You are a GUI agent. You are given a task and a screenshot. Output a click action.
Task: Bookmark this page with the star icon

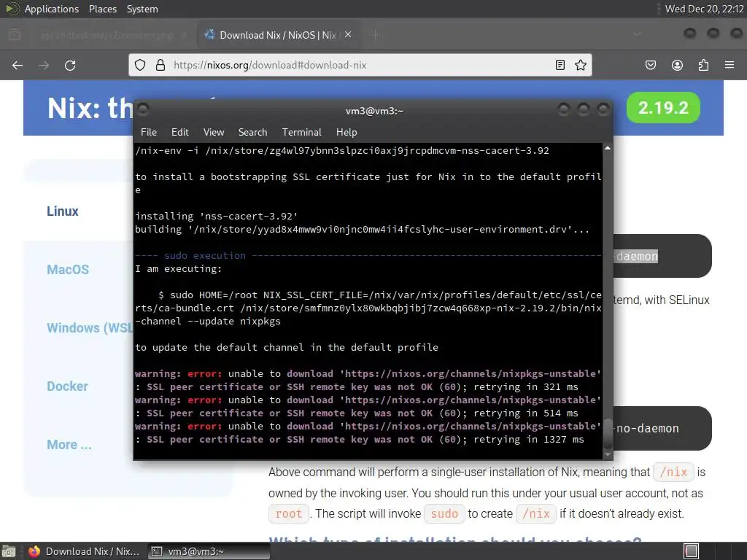[580, 65]
